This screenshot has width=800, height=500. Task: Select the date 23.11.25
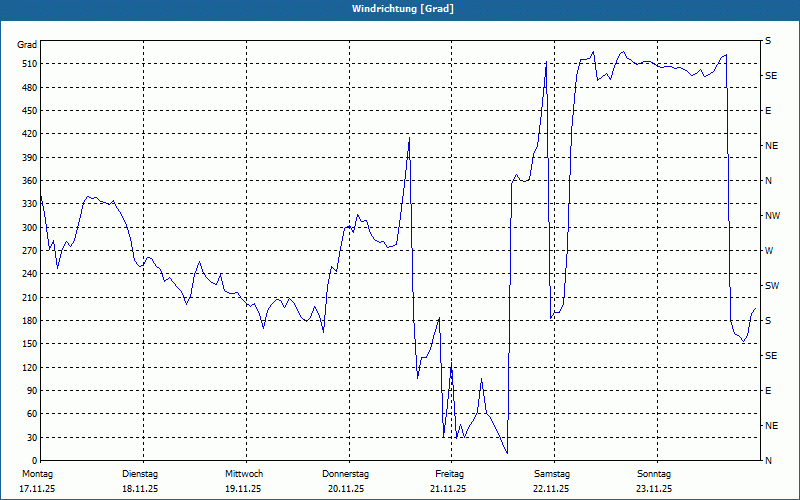pyautogui.click(x=654, y=489)
